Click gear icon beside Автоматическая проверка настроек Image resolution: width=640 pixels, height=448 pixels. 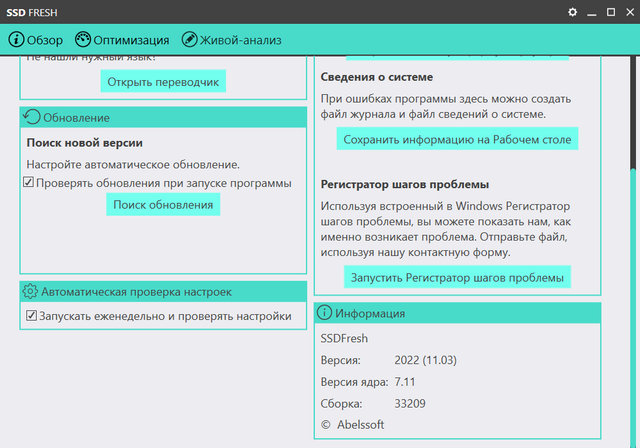[30, 292]
